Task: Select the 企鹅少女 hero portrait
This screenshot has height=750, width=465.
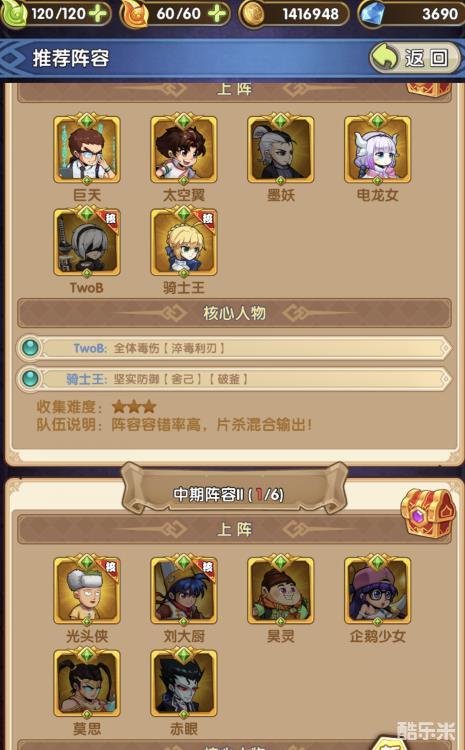Action: coord(377,591)
